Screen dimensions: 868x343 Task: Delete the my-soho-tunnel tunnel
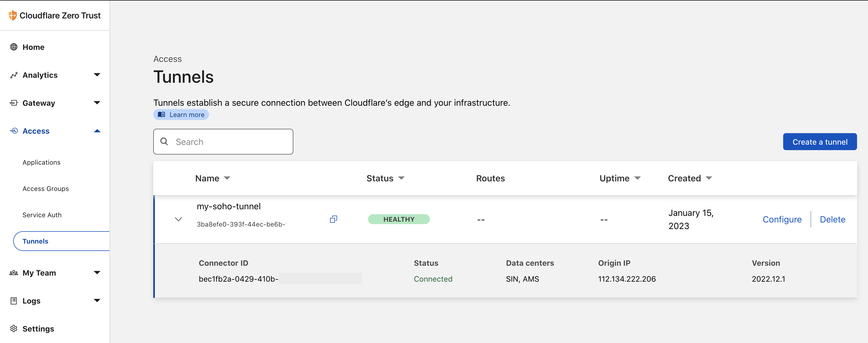point(832,219)
